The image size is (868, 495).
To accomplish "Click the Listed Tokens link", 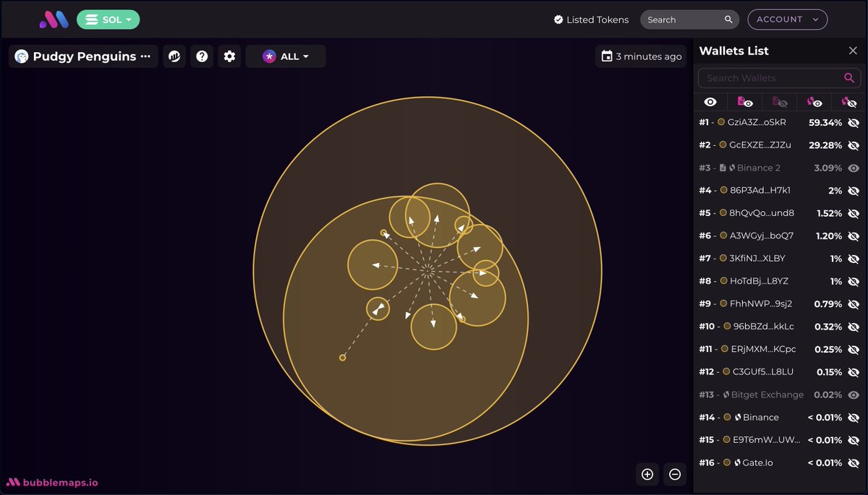I will pos(591,20).
